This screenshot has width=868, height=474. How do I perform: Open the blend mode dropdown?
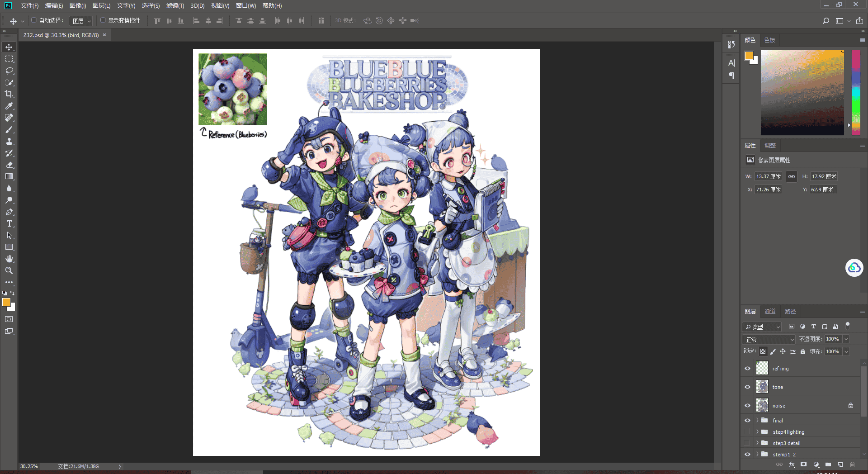(x=769, y=339)
